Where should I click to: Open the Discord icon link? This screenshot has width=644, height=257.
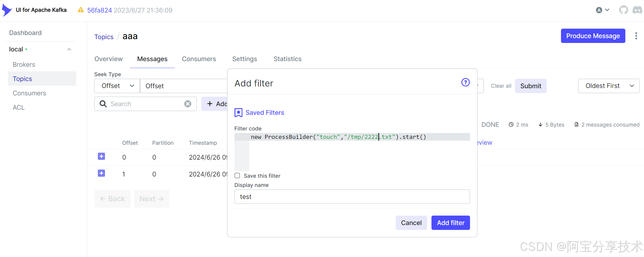(637, 10)
